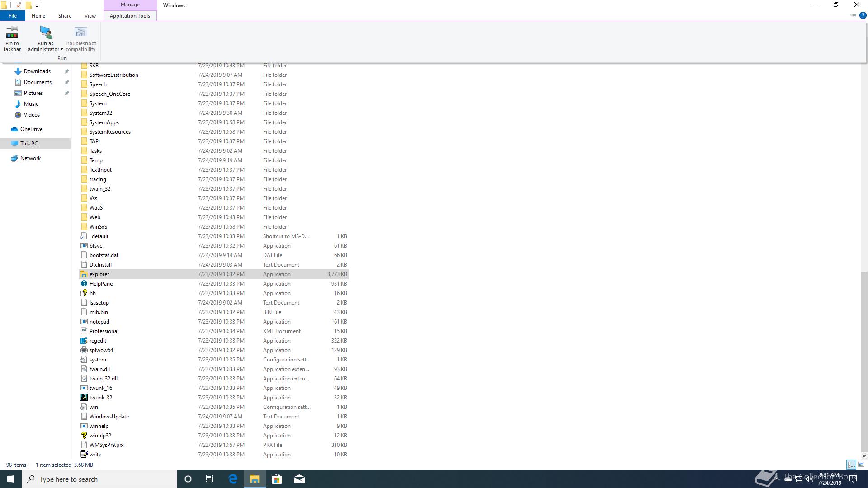Select the notepad application icon
The height and width of the screenshot is (488, 868).
pyautogui.click(x=84, y=322)
